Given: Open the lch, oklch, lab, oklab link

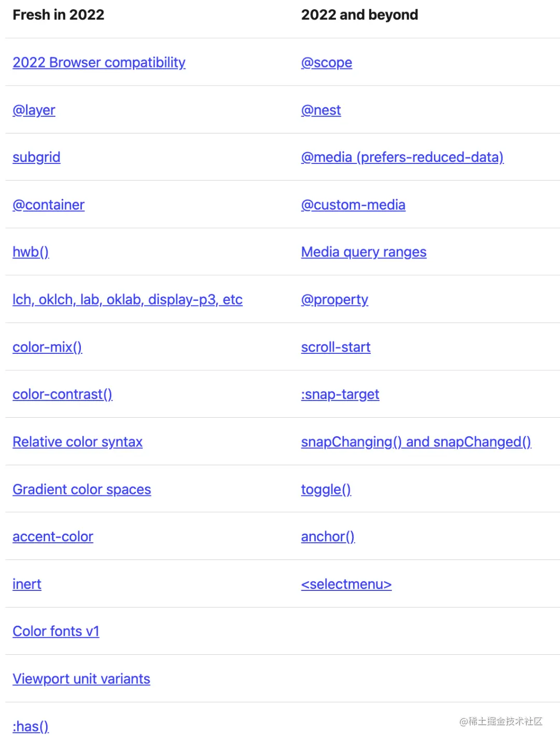Looking at the screenshot, I should pyautogui.click(x=128, y=300).
